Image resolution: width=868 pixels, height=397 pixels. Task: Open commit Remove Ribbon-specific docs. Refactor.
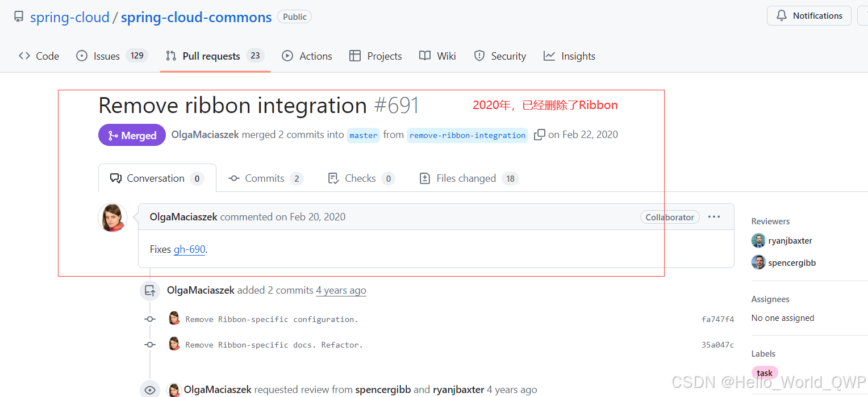coord(274,345)
